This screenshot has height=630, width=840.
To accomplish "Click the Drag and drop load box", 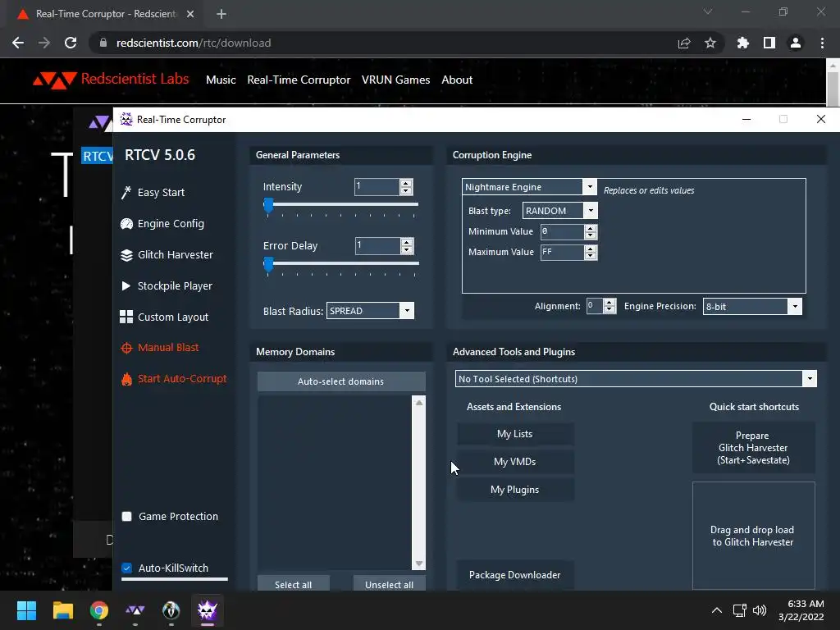I will click(x=753, y=536).
